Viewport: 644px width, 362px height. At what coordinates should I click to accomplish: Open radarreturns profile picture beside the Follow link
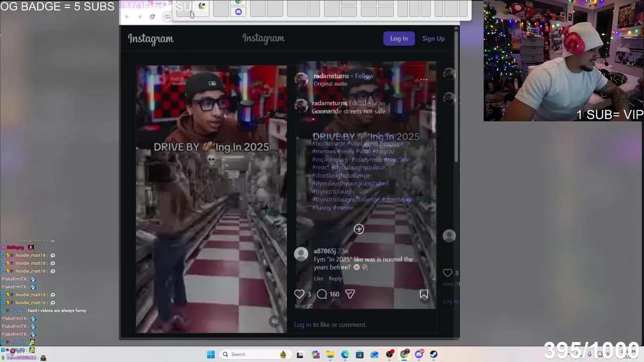point(301,79)
